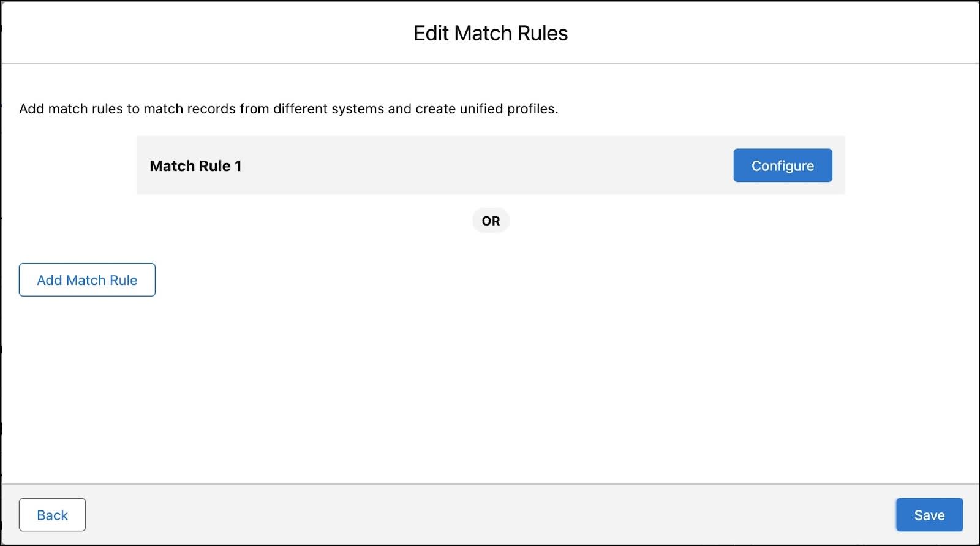
Task: Click Save in the bottom footer bar
Action: 929,515
